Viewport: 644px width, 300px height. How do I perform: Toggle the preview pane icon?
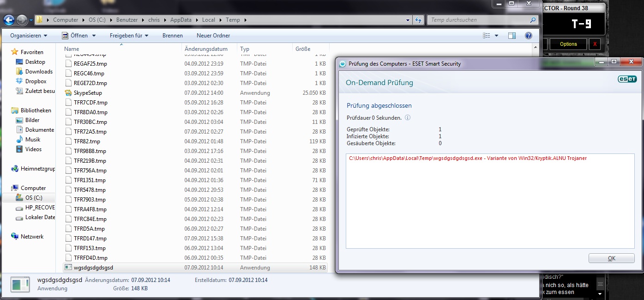pos(512,36)
